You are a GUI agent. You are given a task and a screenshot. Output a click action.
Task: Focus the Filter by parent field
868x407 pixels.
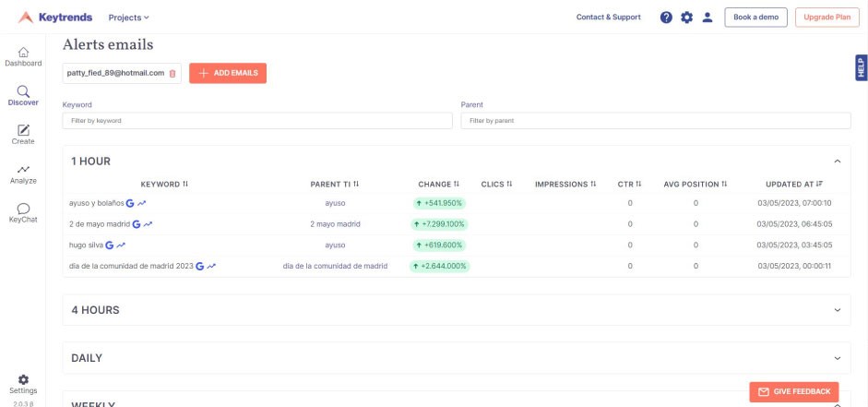[x=656, y=121]
